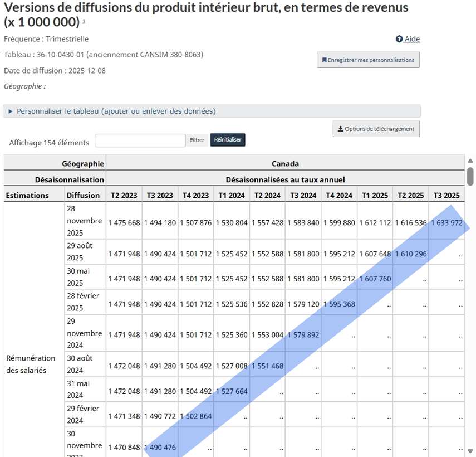Click inside the filter text field
The image size is (476, 457).
click(x=140, y=140)
